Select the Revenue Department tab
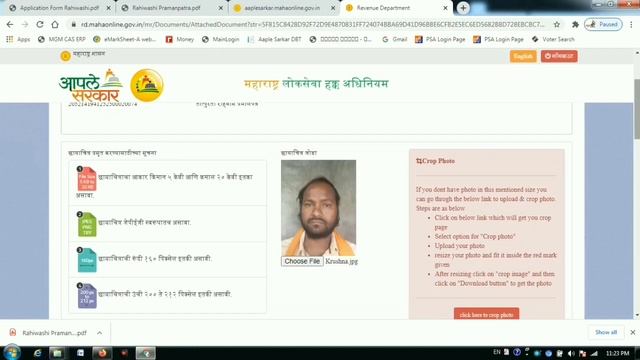This screenshot has height=360, width=640. click(x=384, y=8)
